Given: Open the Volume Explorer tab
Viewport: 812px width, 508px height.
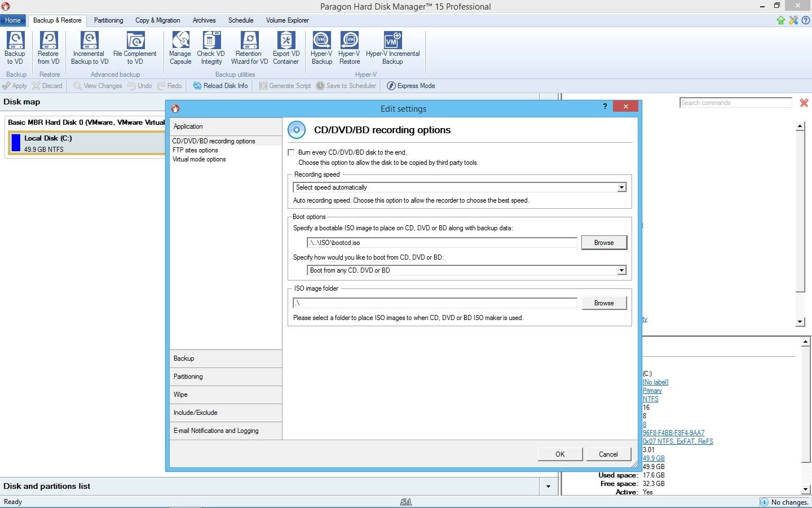Looking at the screenshot, I should [x=287, y=20].
